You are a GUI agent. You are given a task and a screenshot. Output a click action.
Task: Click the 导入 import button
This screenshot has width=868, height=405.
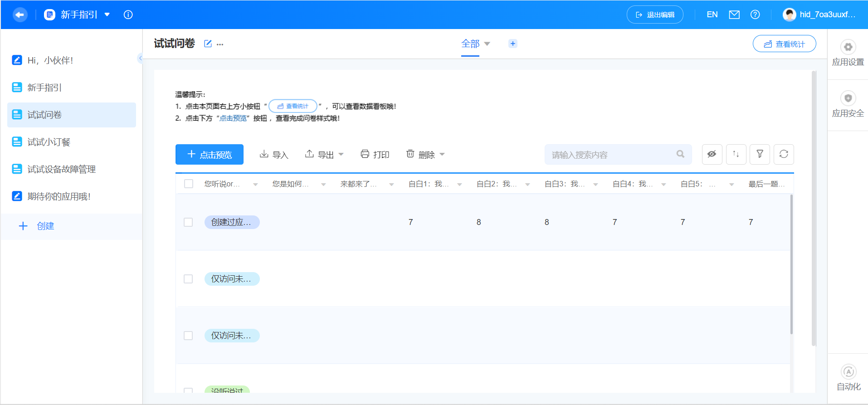274,155
